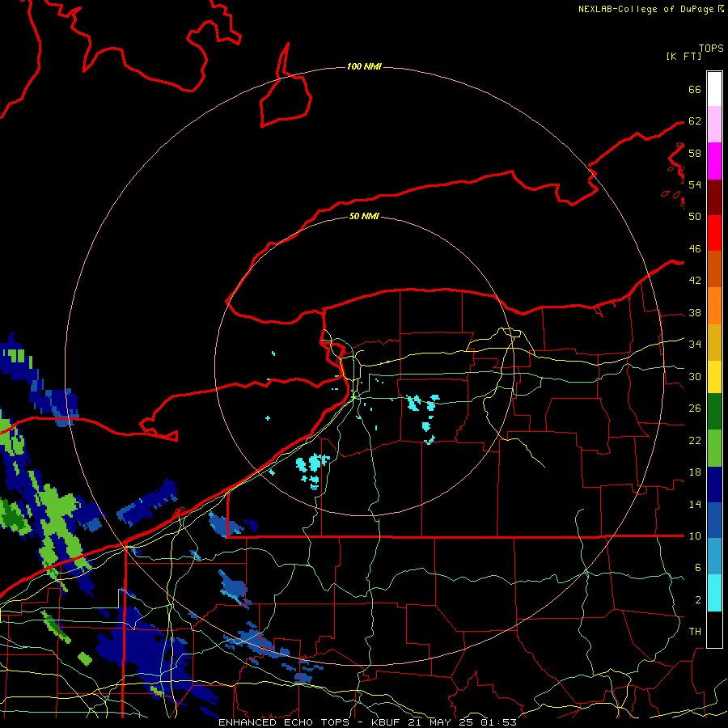Click the 100 NMI range ring label
Screen dimensions: 728x728
click(364, 66)
